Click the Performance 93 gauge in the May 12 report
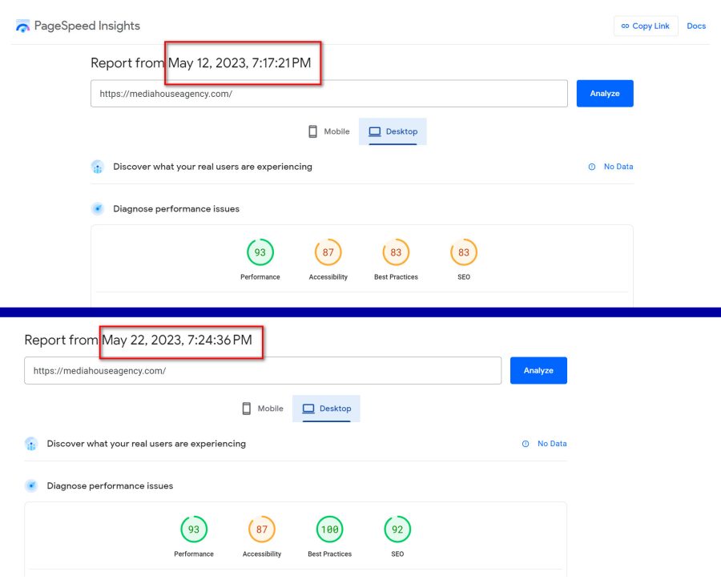The image size is (721, 588). (260, 252)
